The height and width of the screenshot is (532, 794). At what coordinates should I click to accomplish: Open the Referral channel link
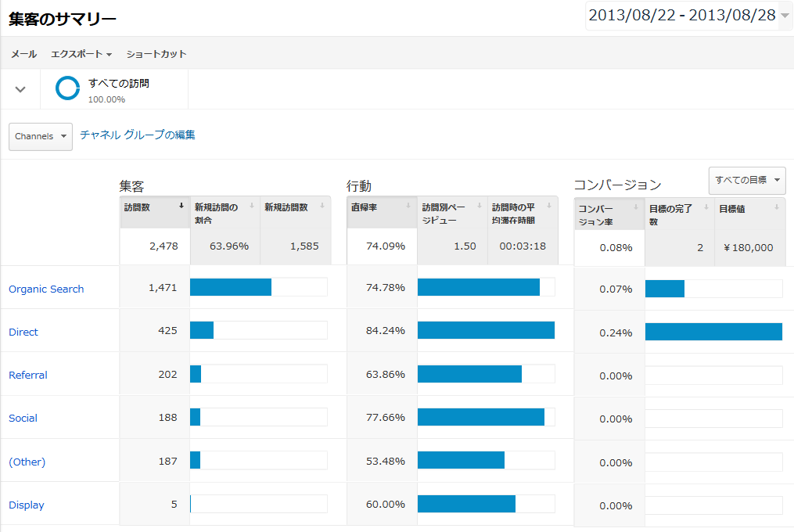pyautogui.click(x=28, y=375)
